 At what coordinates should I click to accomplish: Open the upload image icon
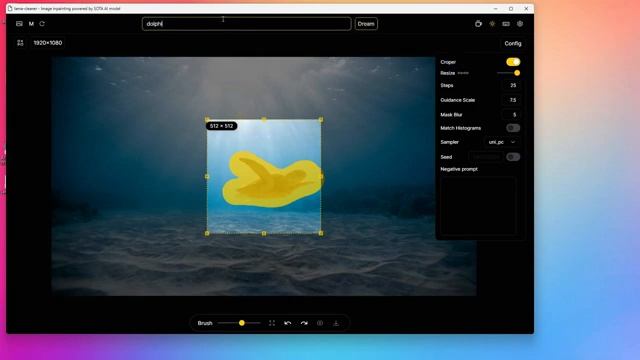click(19, 24)
